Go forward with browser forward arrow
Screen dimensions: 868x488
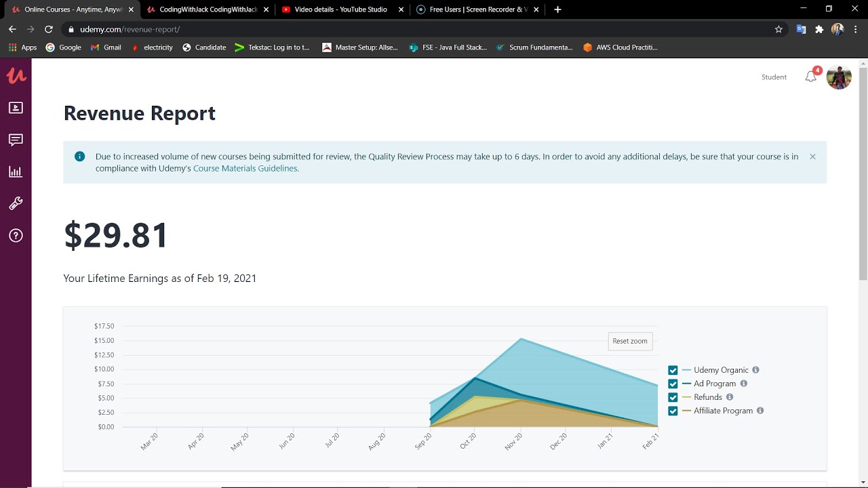31,29
